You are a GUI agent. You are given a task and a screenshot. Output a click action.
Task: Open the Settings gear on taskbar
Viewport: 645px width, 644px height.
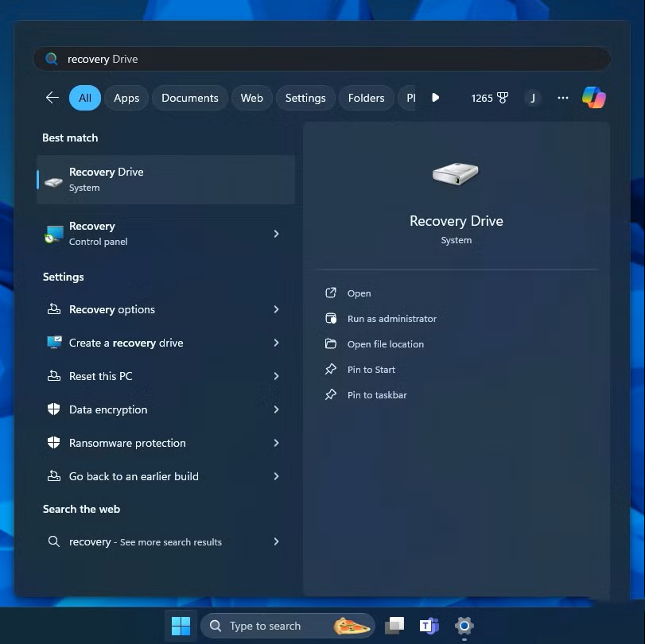coord(464,626)
